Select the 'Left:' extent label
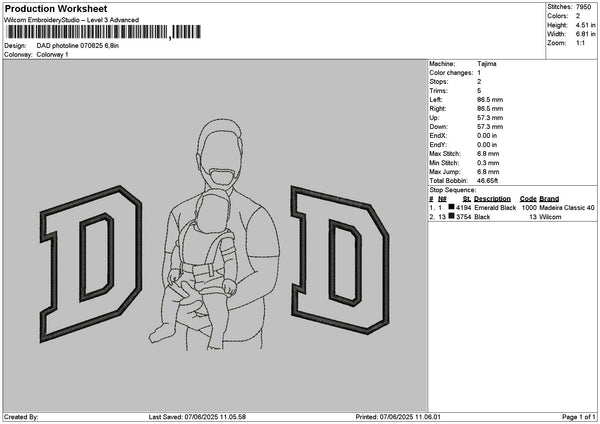Image resolution: width=600 pixels, height=424 pixels. (436, 100)
